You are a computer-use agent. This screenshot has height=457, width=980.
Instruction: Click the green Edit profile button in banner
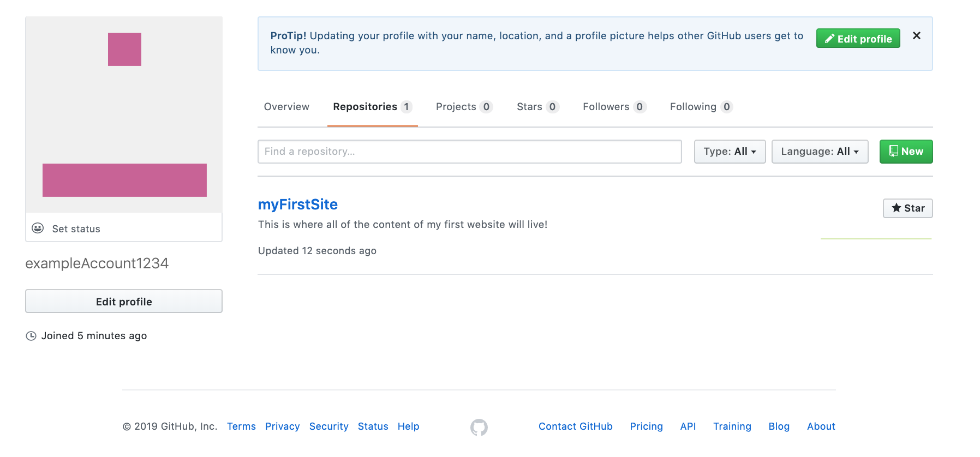(858, 39)
